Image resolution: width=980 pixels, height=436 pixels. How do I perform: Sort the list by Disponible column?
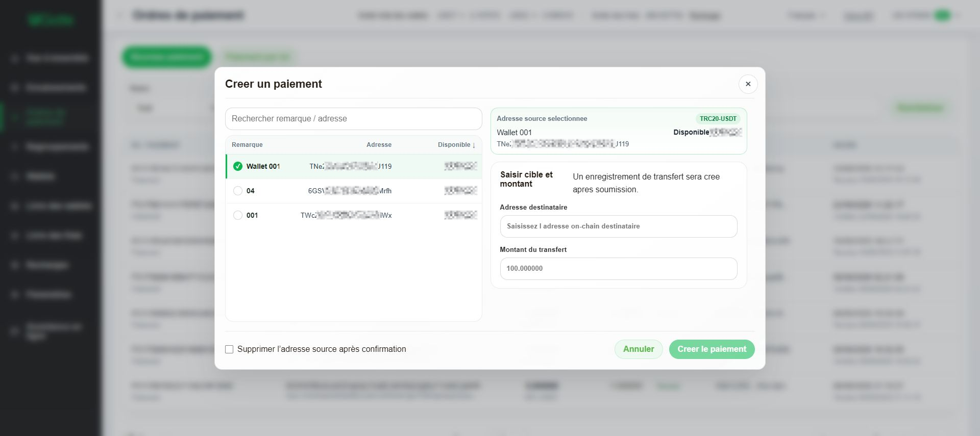456,145
